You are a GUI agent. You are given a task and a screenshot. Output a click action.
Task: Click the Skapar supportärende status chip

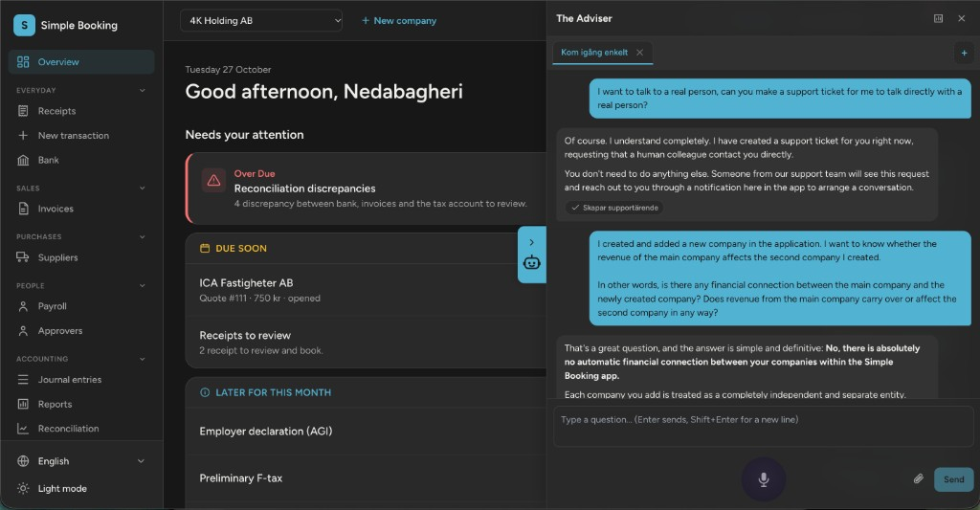click(614, 208)
